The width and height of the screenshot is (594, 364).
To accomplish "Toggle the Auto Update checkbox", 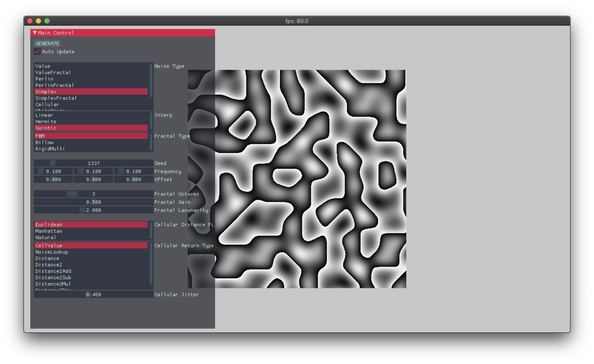I will (37, 52).
